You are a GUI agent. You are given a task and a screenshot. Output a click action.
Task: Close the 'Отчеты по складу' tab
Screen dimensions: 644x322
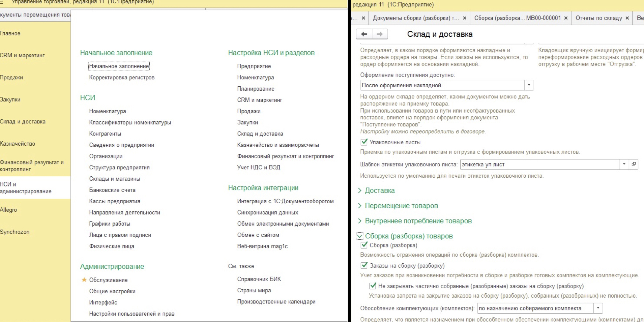click(x=627, y=18)
